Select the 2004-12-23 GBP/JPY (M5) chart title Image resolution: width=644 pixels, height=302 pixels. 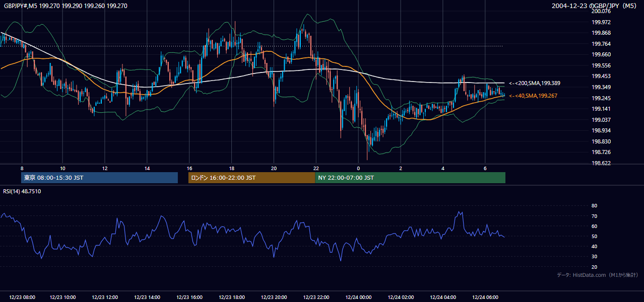[x=595, y=6]
